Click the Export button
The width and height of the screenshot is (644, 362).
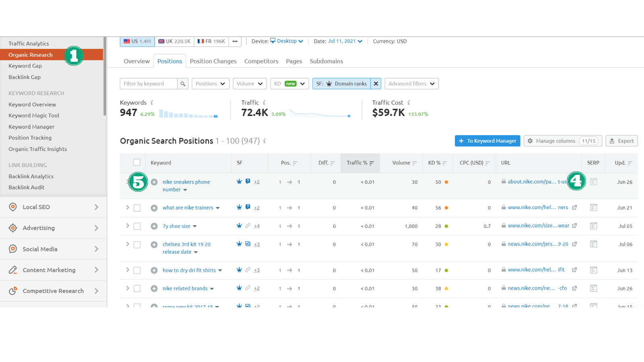tap(621, 141)
